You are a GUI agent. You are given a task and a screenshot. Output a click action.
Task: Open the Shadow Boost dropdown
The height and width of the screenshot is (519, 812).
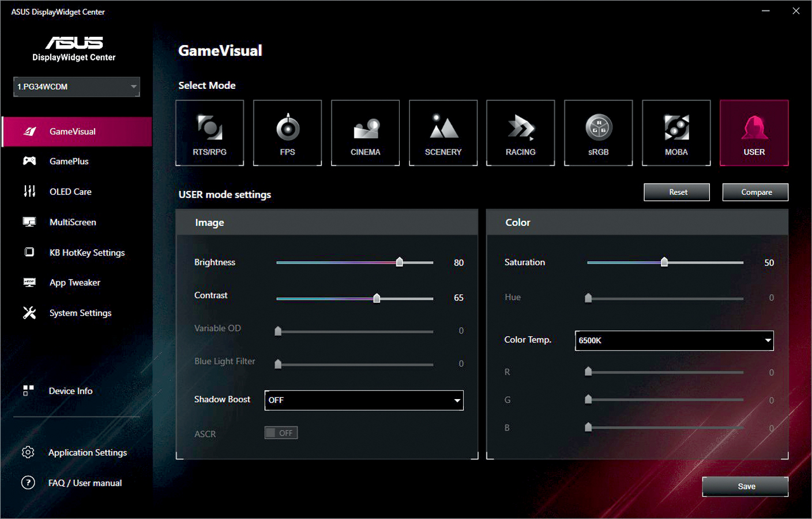tap(364, 400)
